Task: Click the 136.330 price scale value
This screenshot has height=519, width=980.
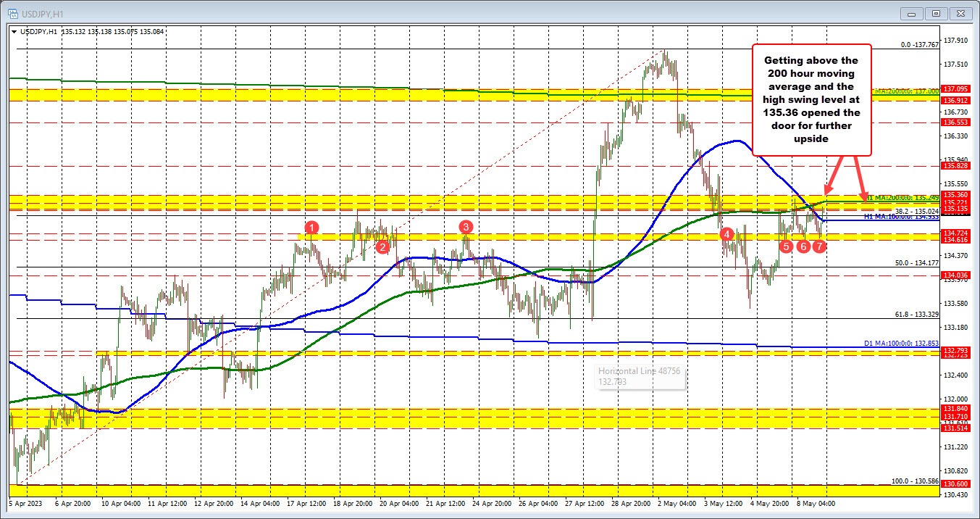Action: [x=956, y=136]
